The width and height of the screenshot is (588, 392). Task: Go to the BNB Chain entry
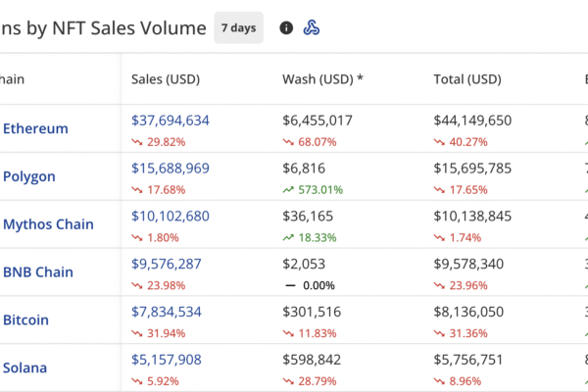39,272
